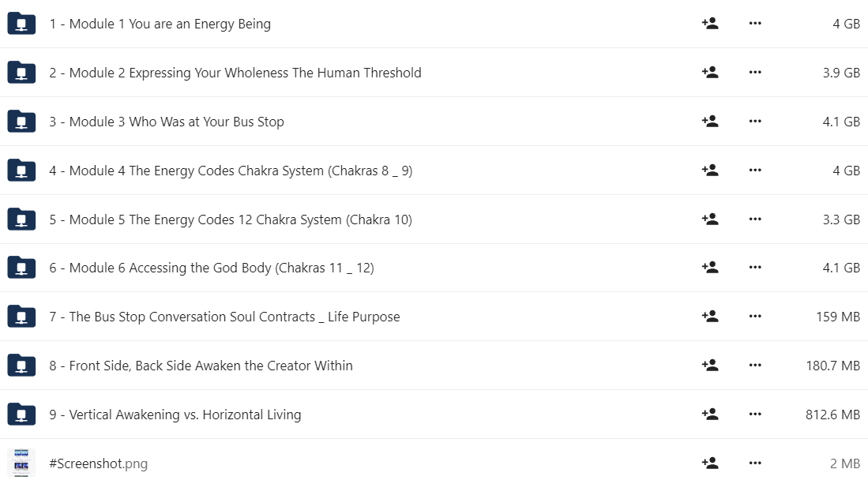The width and height of the screenshot is (868, 484).
Task: Share the #Screenshot.png file
Action: click(710, 463)
